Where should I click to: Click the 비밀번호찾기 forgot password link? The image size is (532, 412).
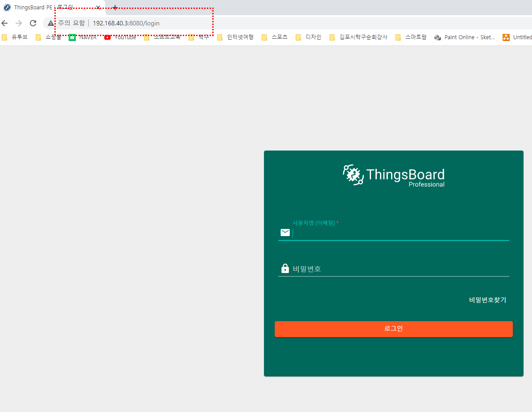(x=487, y=300)
